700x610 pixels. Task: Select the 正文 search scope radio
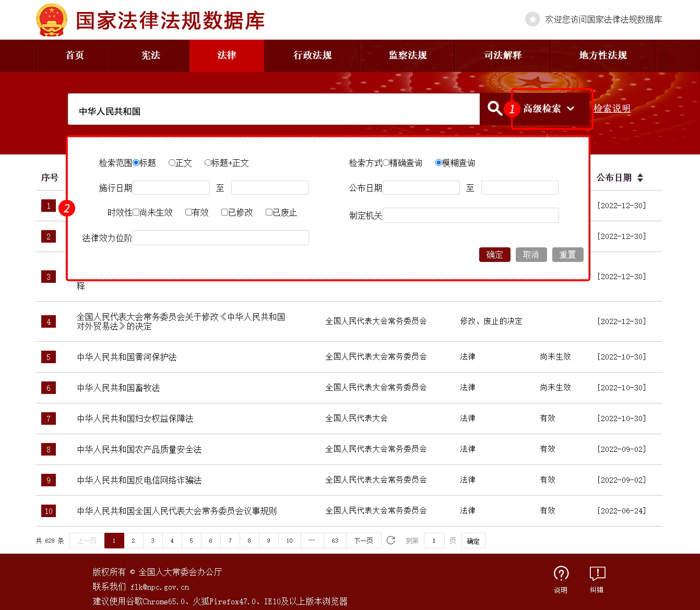[172, 163]
